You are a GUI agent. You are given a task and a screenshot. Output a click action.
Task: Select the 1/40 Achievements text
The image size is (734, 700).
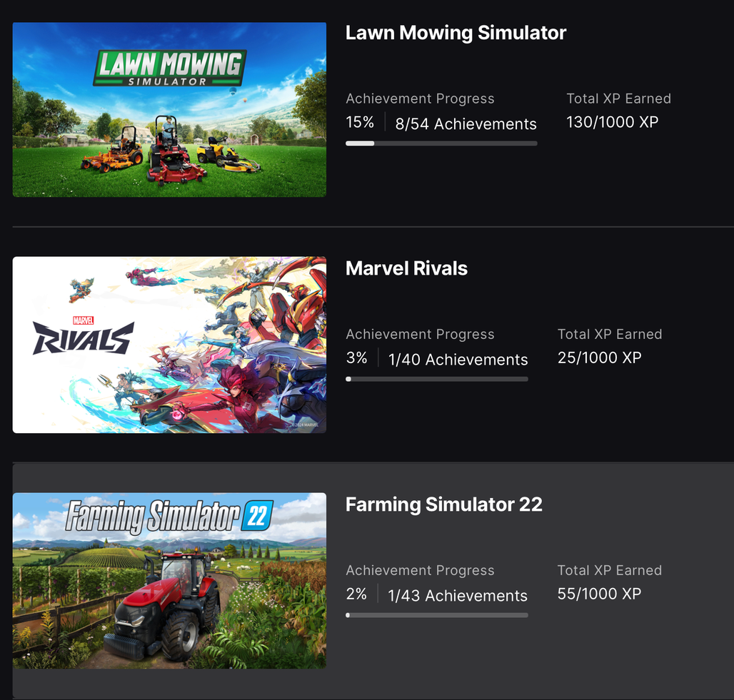pos(458,360)
